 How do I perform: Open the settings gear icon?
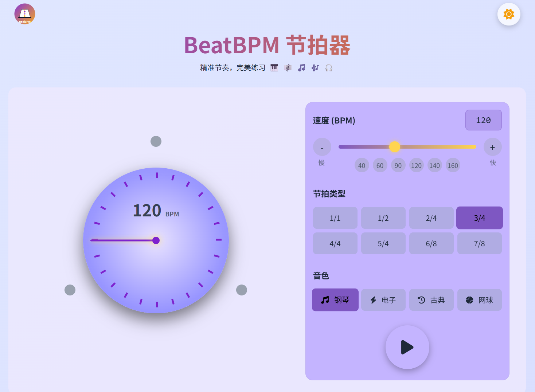[508, 14]
